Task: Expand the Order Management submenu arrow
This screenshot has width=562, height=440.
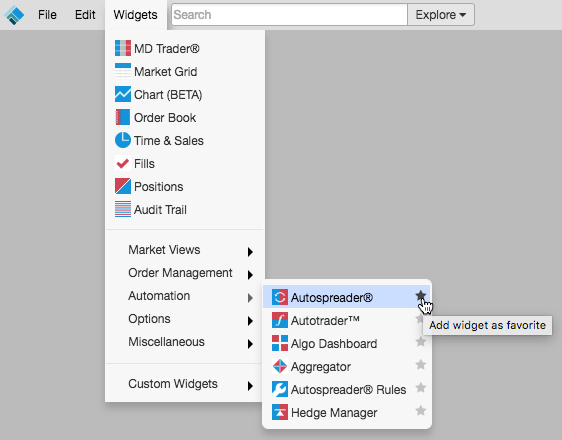Action: point(250,275)
